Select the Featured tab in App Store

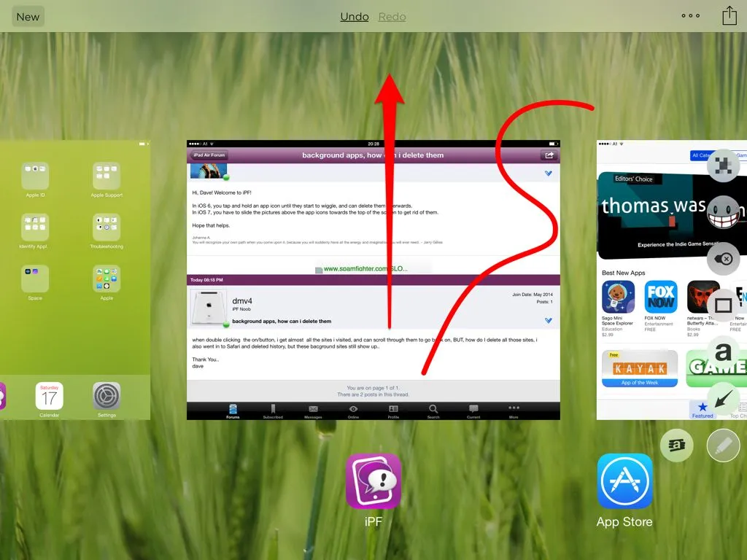point(703,410)
